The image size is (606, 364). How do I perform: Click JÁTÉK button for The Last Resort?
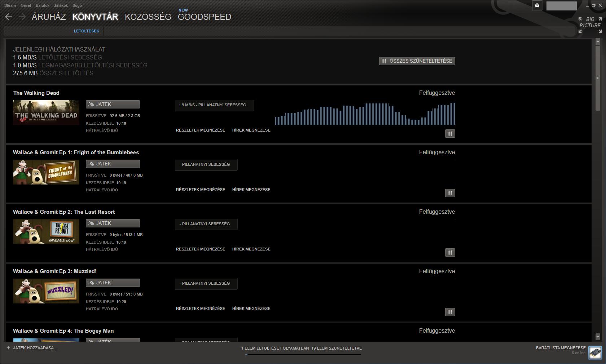pyautogui.click(x=113, y=223)
